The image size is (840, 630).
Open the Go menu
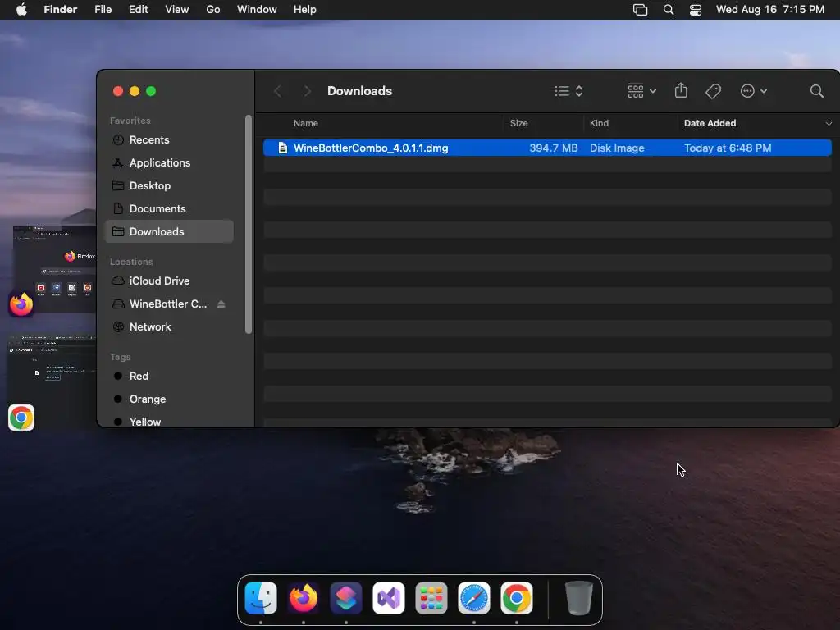(213, 10)
